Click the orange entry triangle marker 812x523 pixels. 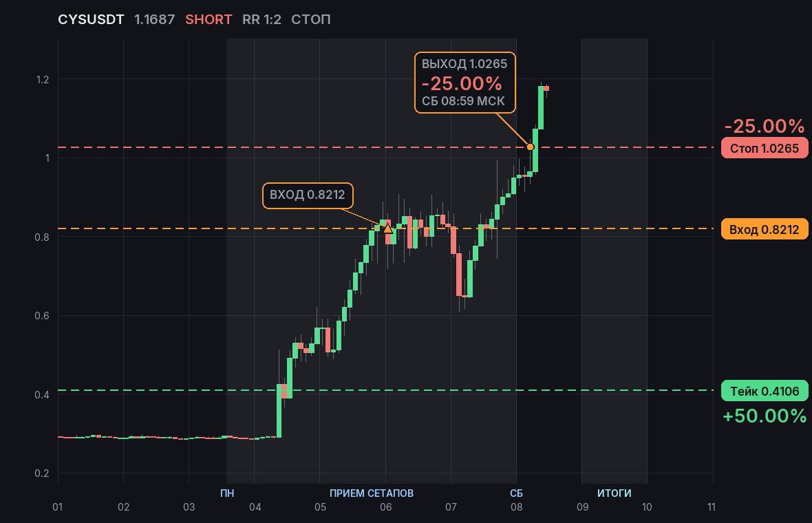click(x=388, y=228)
